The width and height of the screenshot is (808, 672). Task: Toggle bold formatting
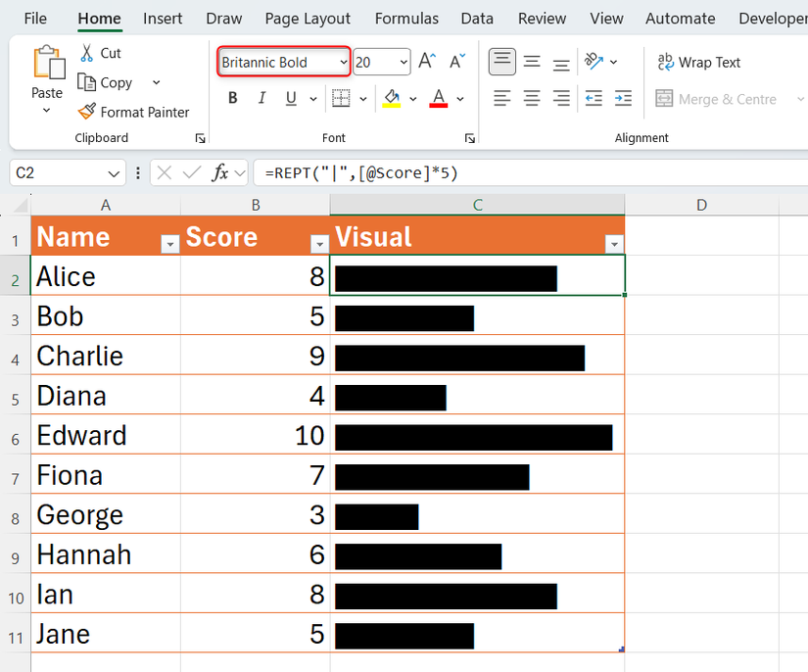(232, 98)
